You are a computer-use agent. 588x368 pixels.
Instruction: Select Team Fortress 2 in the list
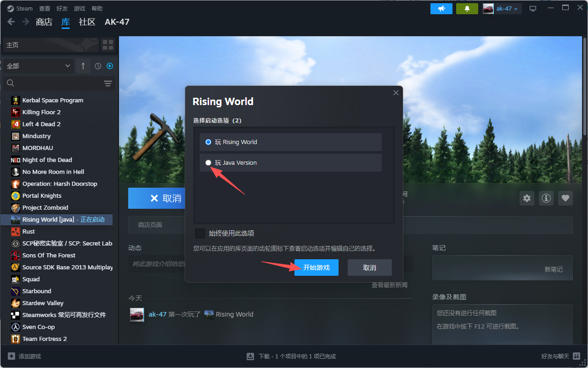[x=45, y=339]
